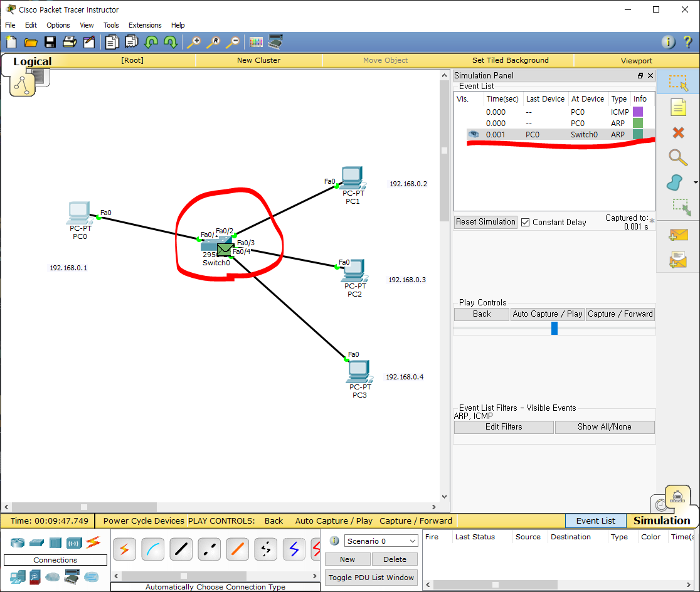Viewport: 700px width, 592px height.
Task: Open the View menu
Action: (x=87, y=25)
